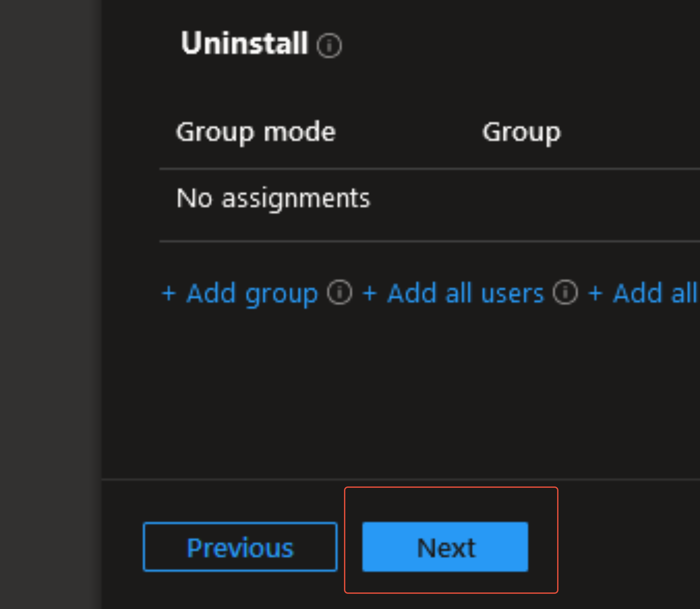Click the rightmost plus sign in the link row
Screen dimensions: 700x609
tap(595, 293)
